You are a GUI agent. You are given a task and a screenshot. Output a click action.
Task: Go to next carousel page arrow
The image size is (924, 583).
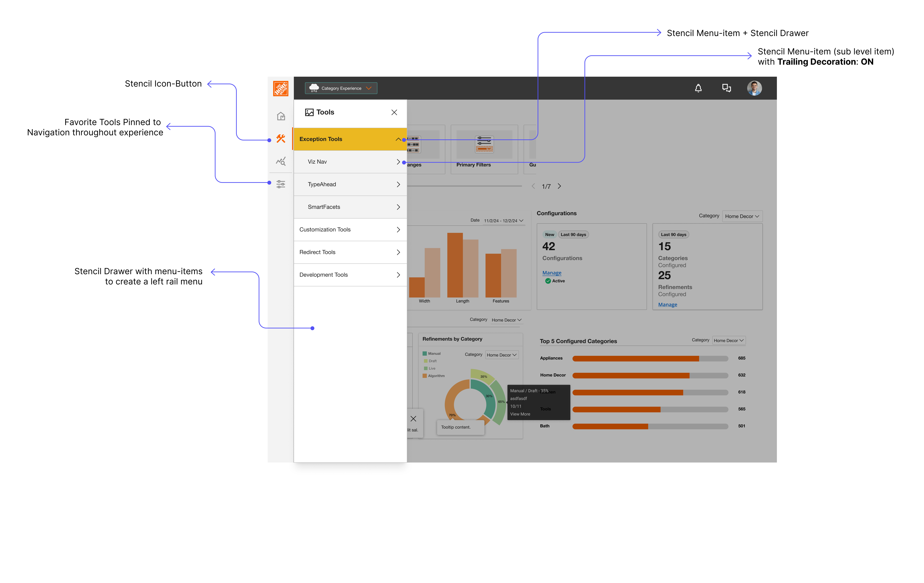[559, 186]
